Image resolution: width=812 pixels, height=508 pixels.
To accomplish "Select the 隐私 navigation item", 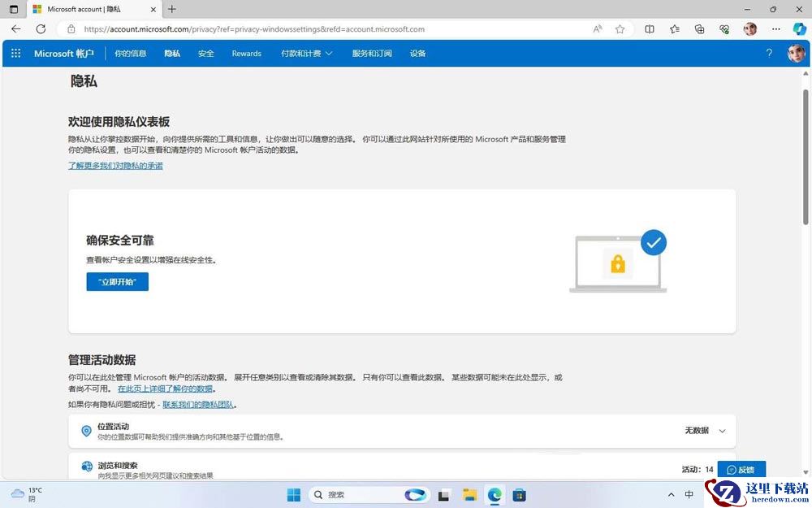I will tap(172, 54).
